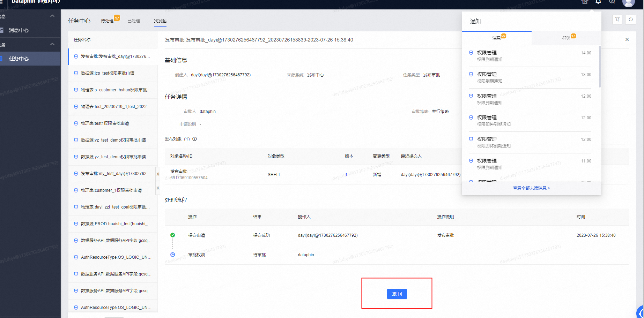Click the 提交申请 operation row text
The height and width of the screenshot is (318, 644).
[197, 235]
